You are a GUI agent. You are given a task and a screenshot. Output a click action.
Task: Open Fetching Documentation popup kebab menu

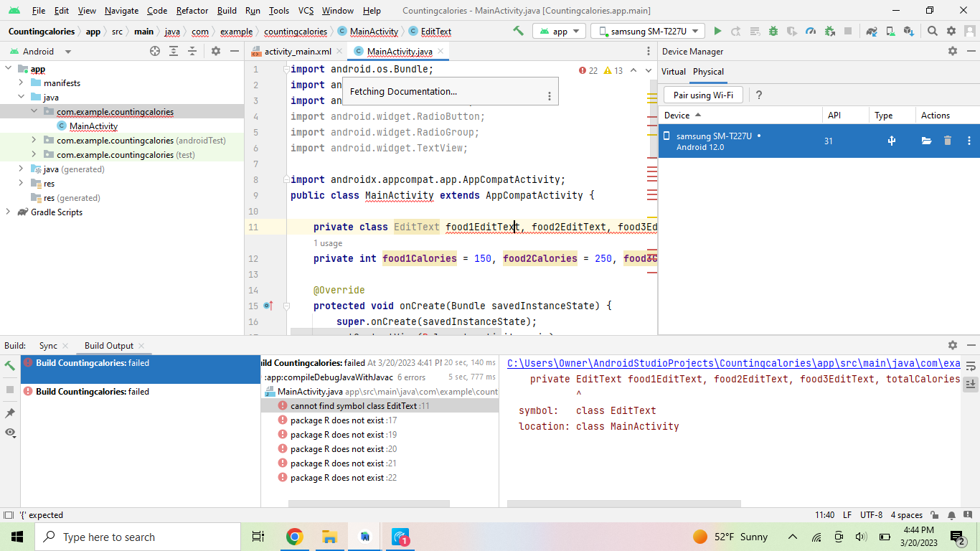click(550, 96)
